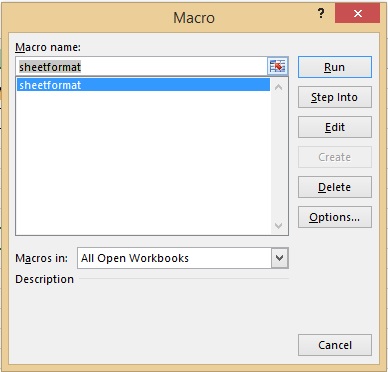Expand the Macros in dropdown arrow
This screenshot has height=372, width=388.
[279, 258]
